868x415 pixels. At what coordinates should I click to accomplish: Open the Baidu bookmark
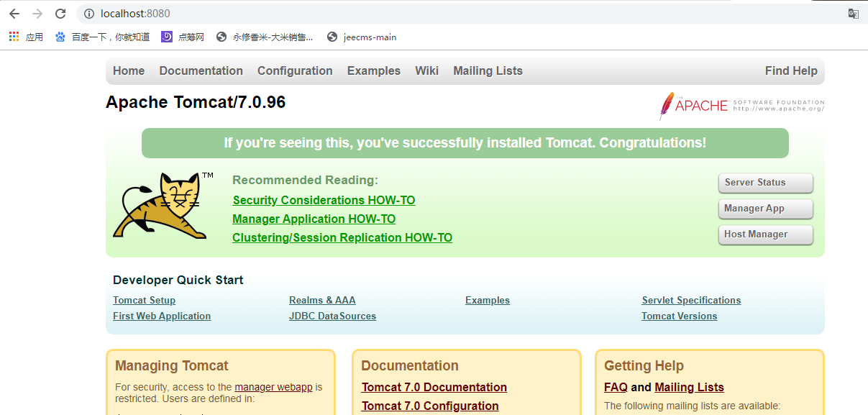point(102,37)
